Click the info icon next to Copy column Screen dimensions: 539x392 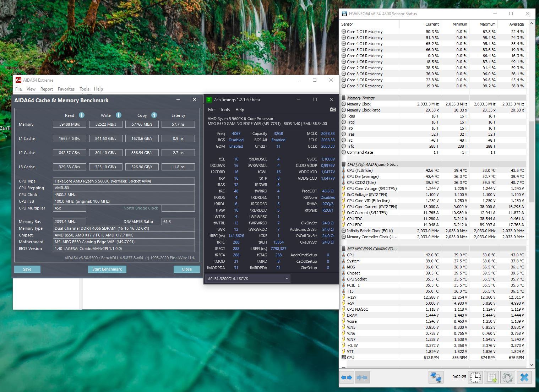[x=154, y=115]
